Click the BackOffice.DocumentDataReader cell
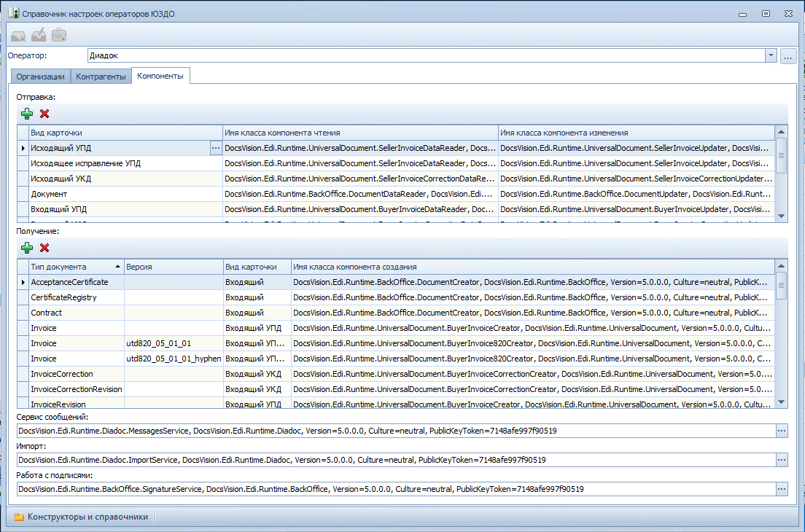Screen dimensions: 805x532 (360, 194)
